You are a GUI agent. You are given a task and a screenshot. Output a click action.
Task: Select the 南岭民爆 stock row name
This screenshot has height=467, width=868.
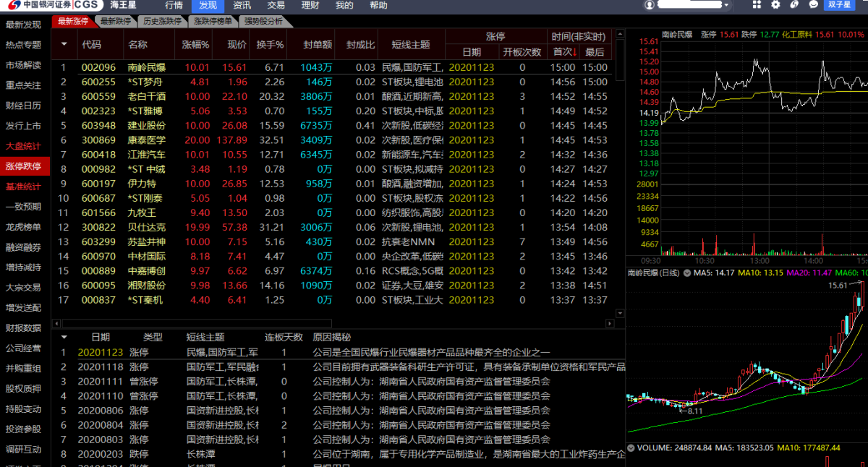click(x=147, y=68)
